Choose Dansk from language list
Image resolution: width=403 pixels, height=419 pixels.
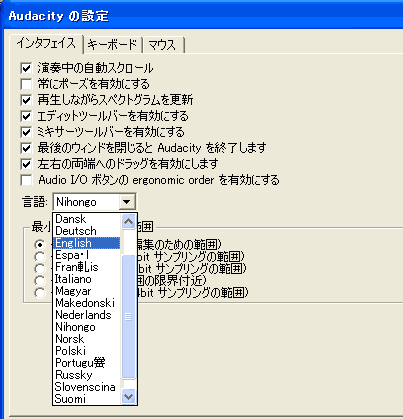[87, 219]
